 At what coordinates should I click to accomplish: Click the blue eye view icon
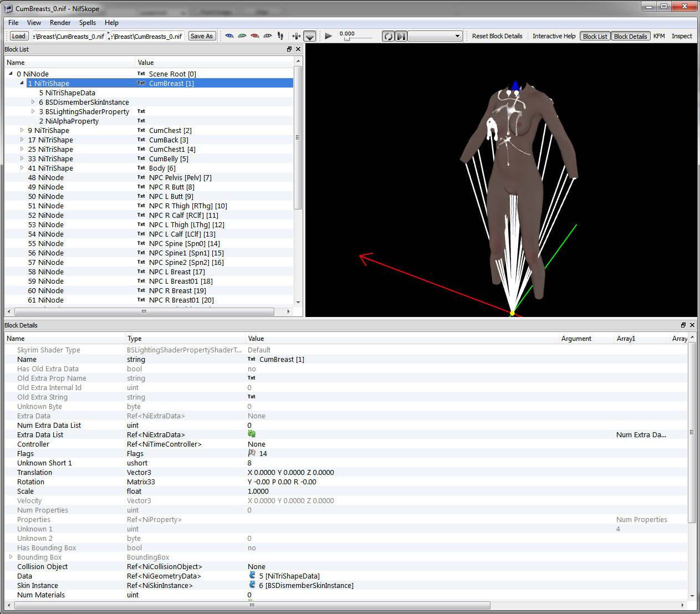coord(229,36)
